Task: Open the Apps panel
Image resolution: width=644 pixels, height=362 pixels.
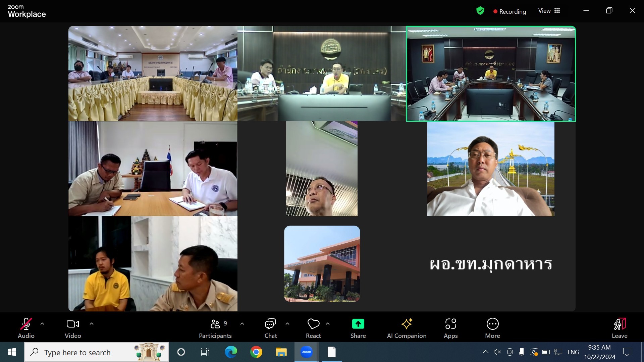Action: click(x=450, y=328)
